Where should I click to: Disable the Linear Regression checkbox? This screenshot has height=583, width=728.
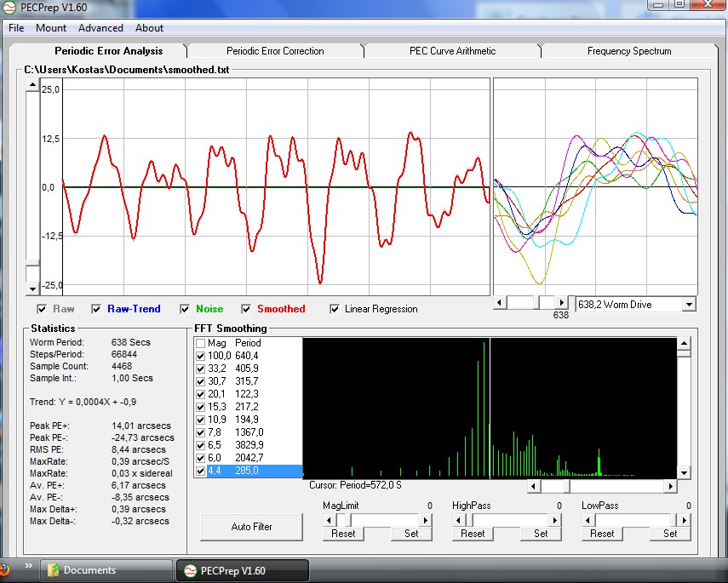coord(335,309)
